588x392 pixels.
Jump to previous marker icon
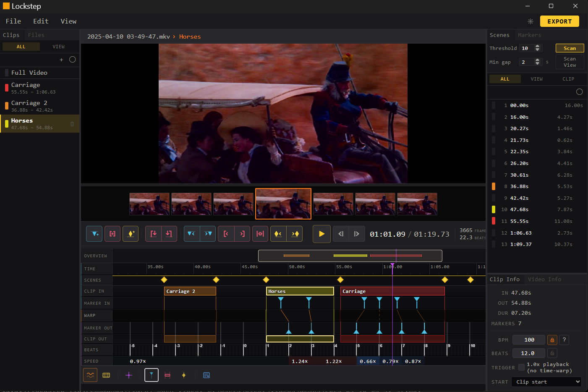pyautogui.click(x=192, y=234)
